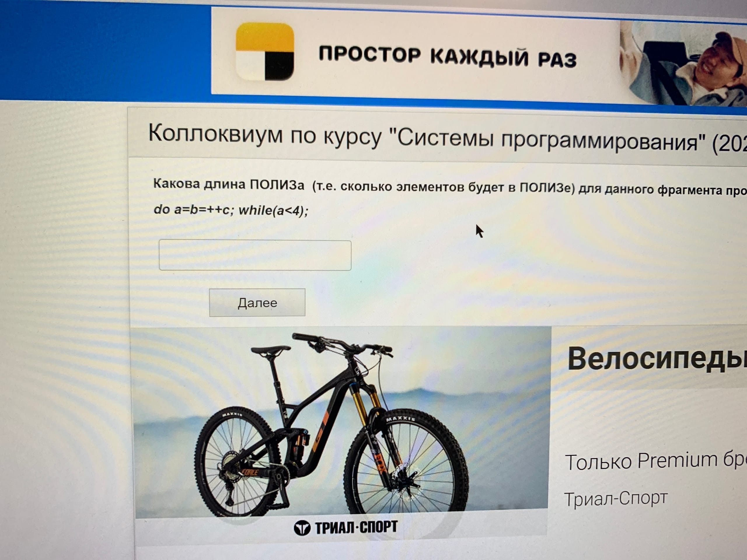The height and width of the screenshot is (560, 747).
Task: Click the mountain bike advertisement image
Action: point(341,431)
